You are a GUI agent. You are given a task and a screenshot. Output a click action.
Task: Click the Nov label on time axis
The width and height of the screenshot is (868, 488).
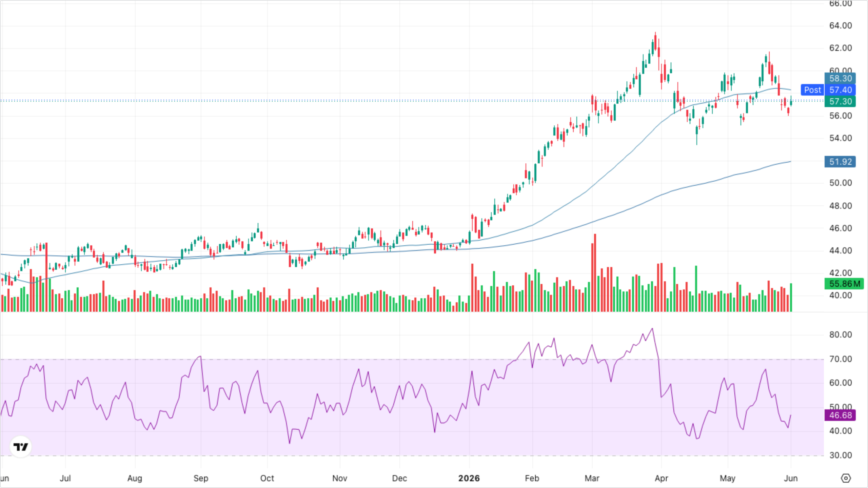[339, 478]
